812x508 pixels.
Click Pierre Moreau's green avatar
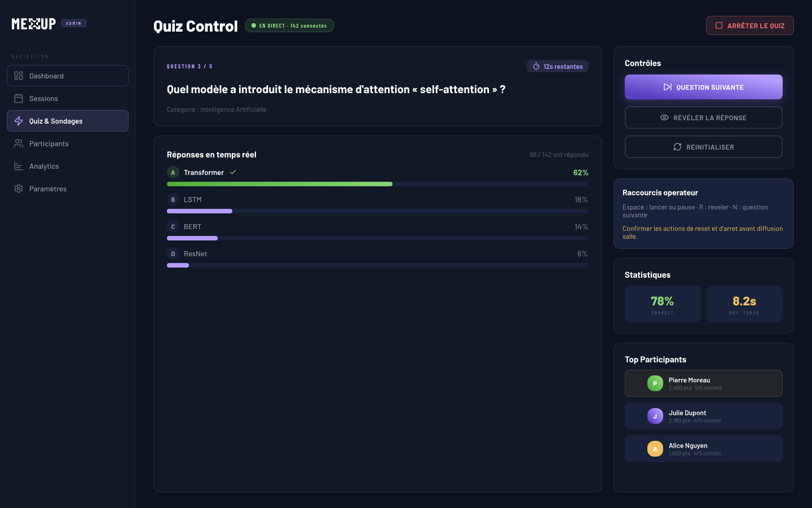[x=655, y=383]
